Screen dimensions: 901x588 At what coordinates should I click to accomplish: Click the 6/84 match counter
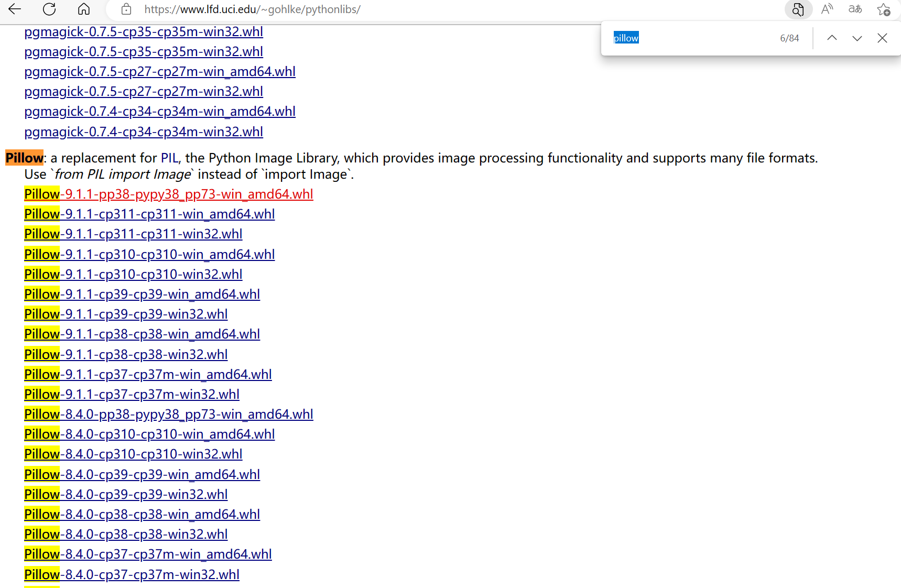(789, 38)
